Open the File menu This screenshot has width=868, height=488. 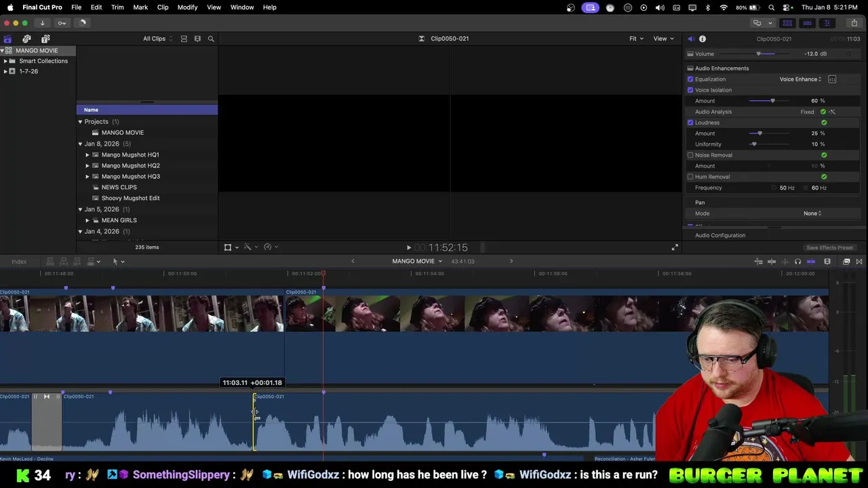(77, 7)
